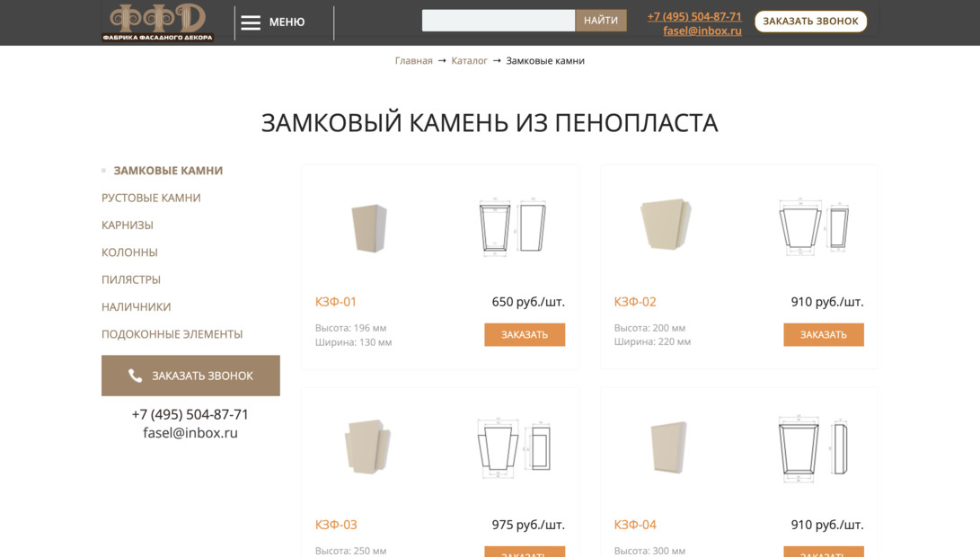Viewport: 980px width, 557px height.
Task: Open the КЗФ-04 product link
Action: coord(635,526)
